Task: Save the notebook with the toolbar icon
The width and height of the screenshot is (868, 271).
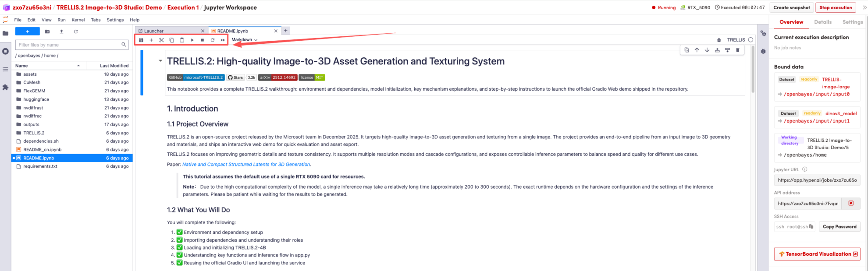Action: pos(141,40)
